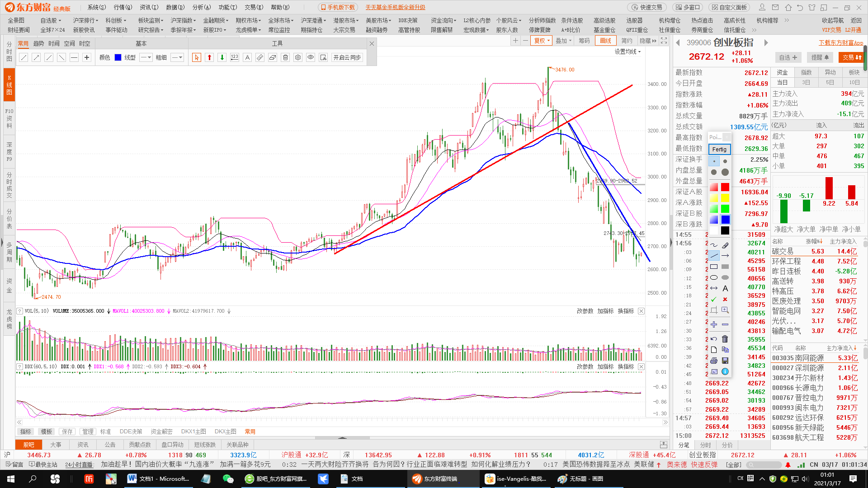The height and width of the screenshot is (488, 868).
Task: Select the cross line drawing tool
Action: 87,57
